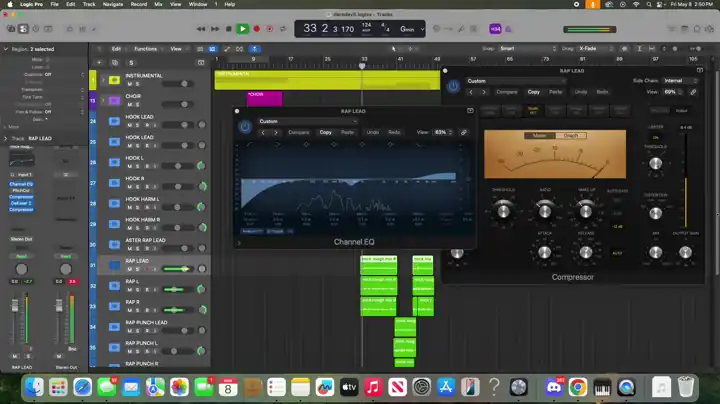The width and height of the screenshot is (720, 404).
Task: Mute the INSTRUMENTAL track
Action: (x=129, y=84)
